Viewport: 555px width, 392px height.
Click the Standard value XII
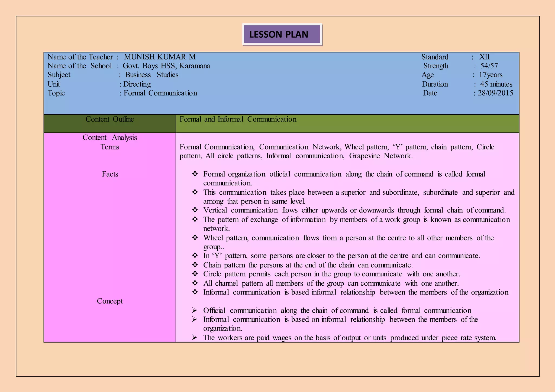(484, 57)
